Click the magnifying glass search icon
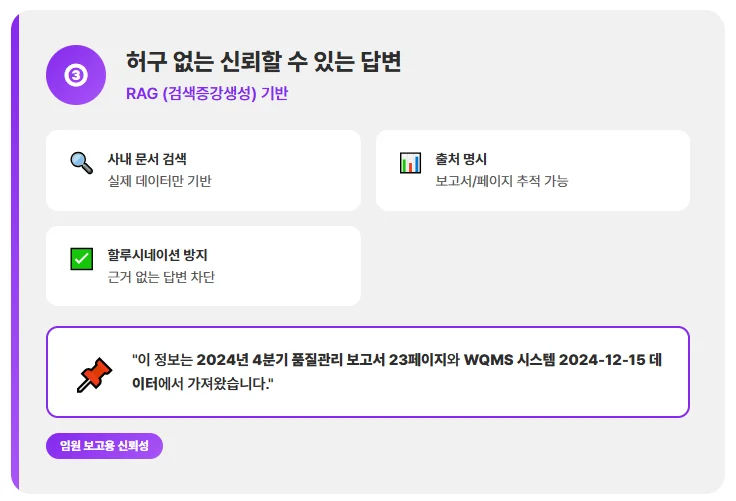The height and width of the screenshot is (501, 736). [81, 162]
